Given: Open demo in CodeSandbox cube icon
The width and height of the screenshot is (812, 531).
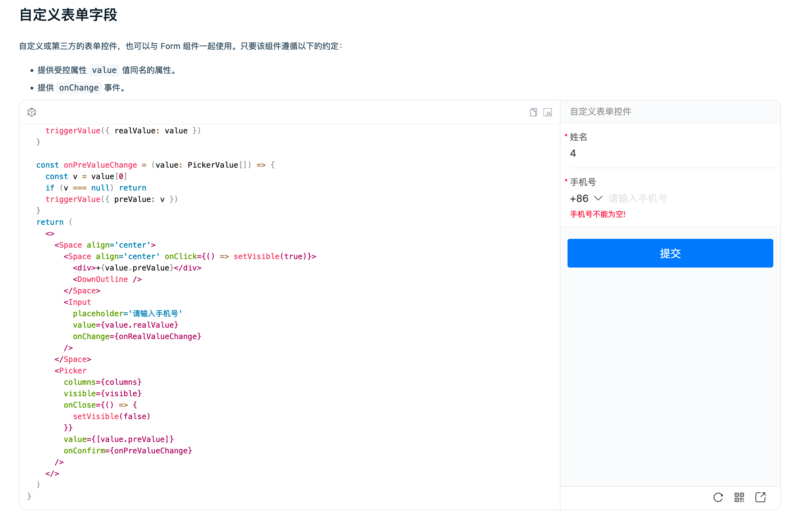Looking at the screenshot, I should click(32, 112).
